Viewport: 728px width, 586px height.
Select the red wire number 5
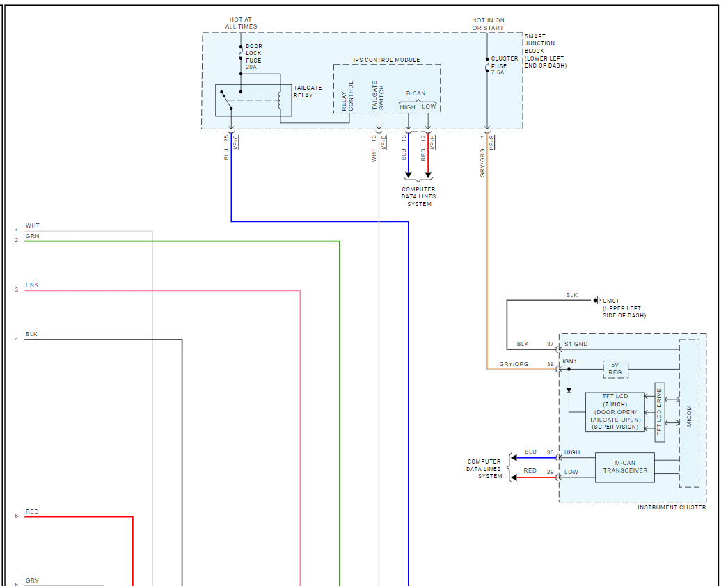click(79, 517)
